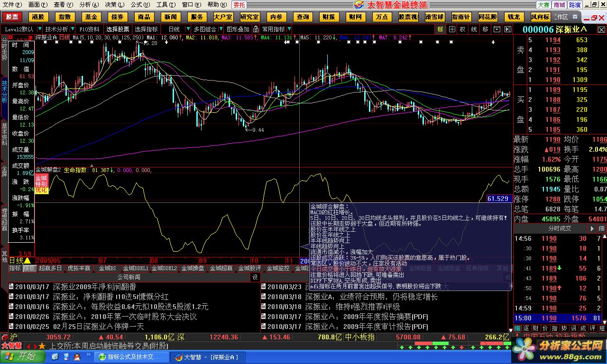Click the 内参 toolbar button
This screenshot has width=607, height=364.
pos(276,17)
